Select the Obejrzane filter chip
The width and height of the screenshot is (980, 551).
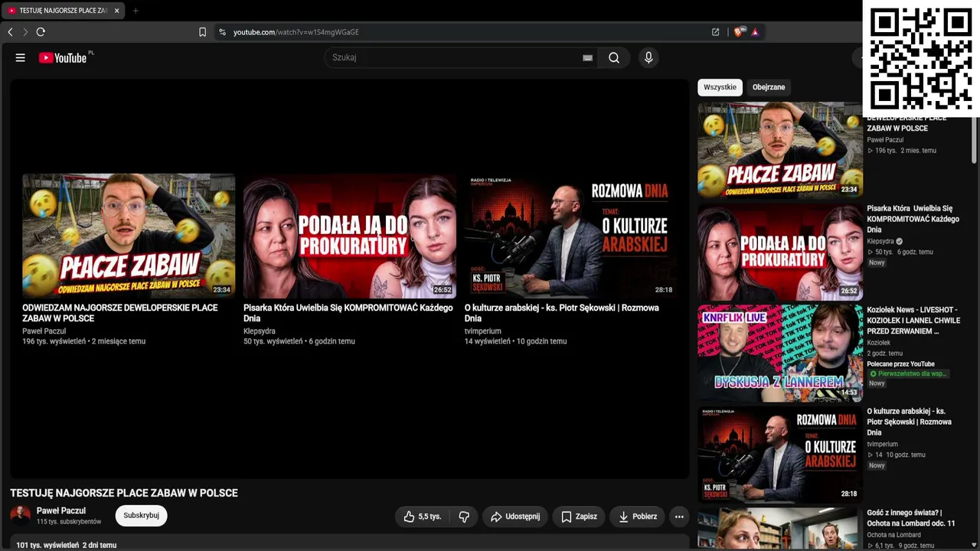[x=769, y=87]
